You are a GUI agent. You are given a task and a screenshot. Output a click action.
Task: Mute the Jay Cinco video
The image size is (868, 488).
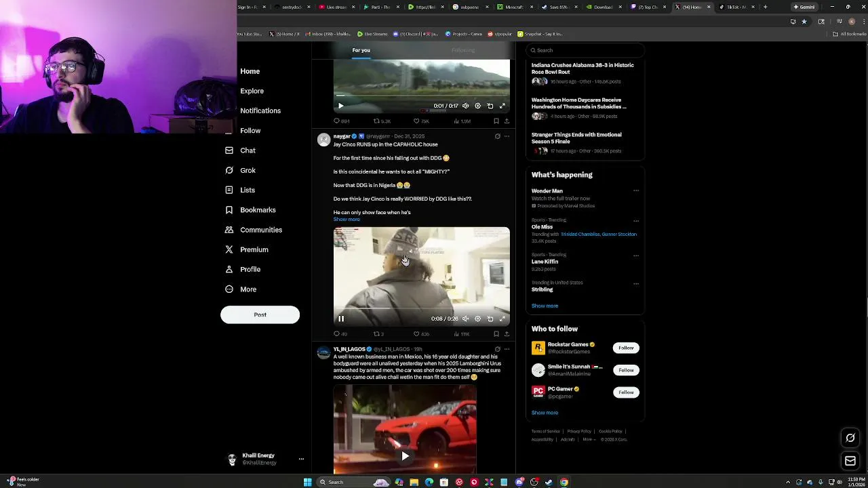[465, 319]
